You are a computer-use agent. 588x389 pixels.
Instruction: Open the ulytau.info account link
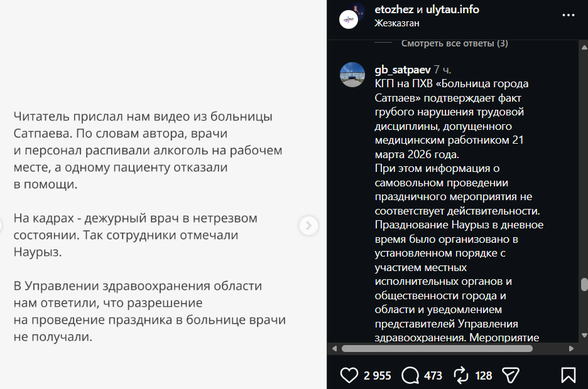(x=452, y=10)
